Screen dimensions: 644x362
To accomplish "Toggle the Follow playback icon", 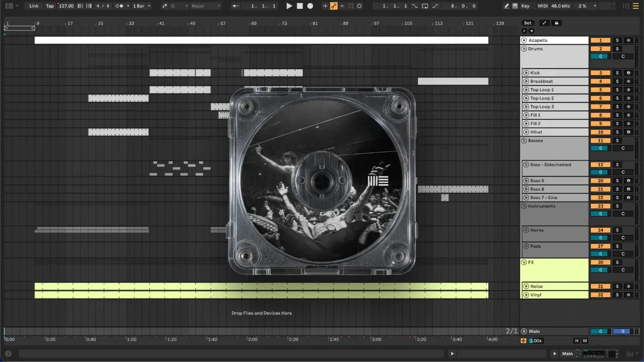I will [x=235, y=6].
